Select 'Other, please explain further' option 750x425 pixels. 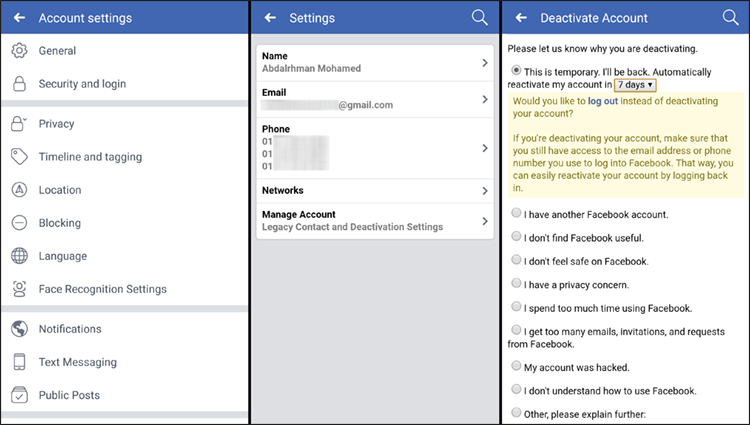(516, 413)
